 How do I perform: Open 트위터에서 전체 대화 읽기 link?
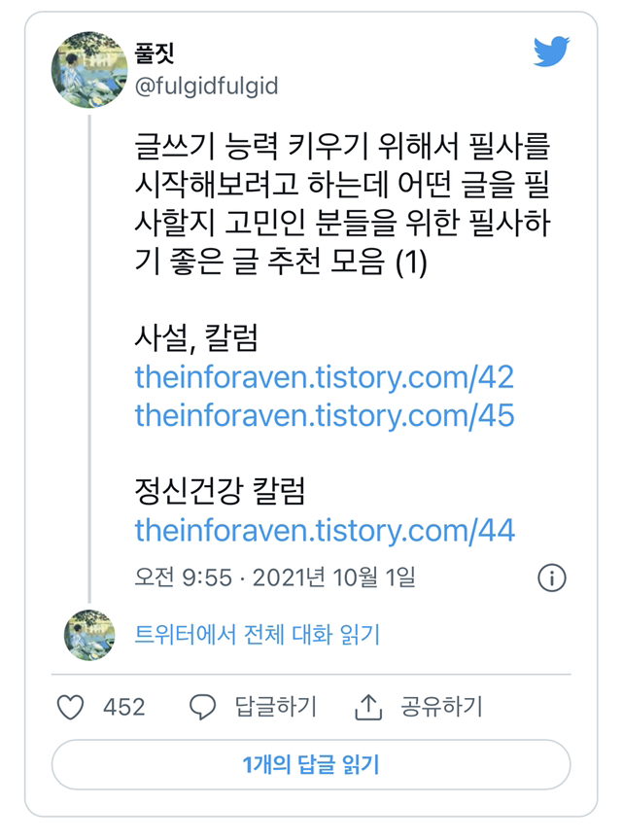point(257,636)
